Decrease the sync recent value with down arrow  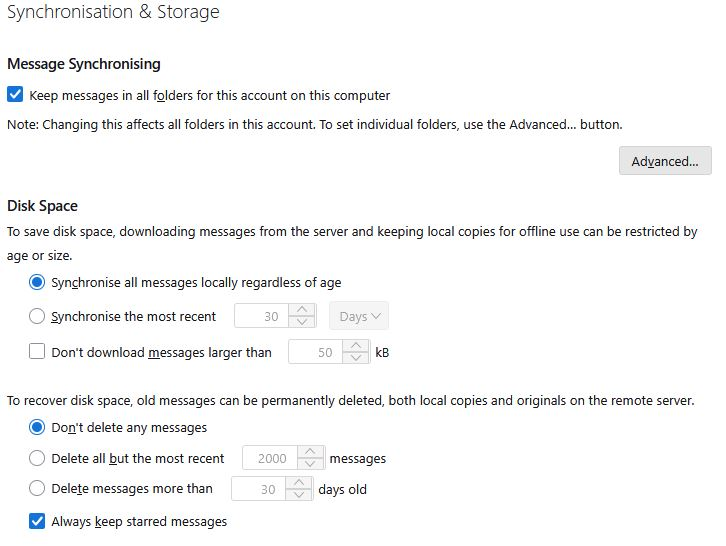pos(302,323)
